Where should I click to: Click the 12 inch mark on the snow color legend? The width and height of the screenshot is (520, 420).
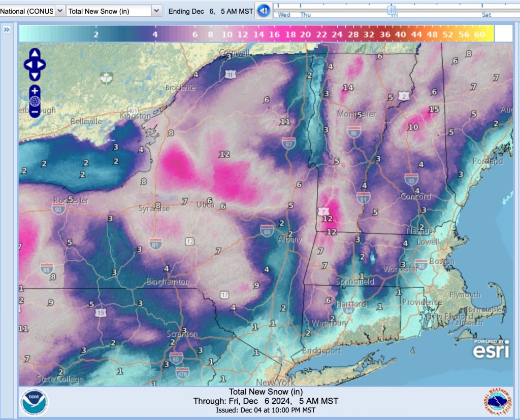click(243, 34)
